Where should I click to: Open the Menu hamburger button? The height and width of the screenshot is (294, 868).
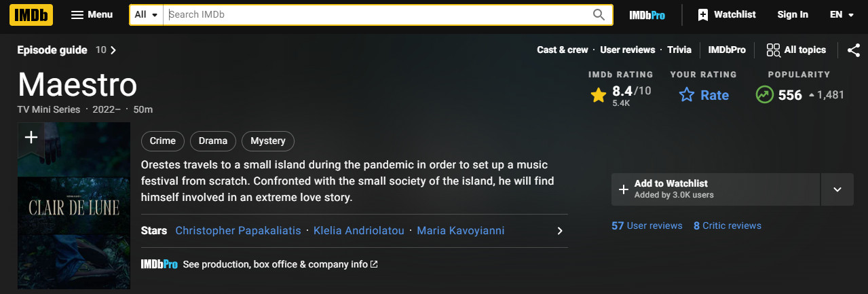pyautogui.click(x=92, y=15)
